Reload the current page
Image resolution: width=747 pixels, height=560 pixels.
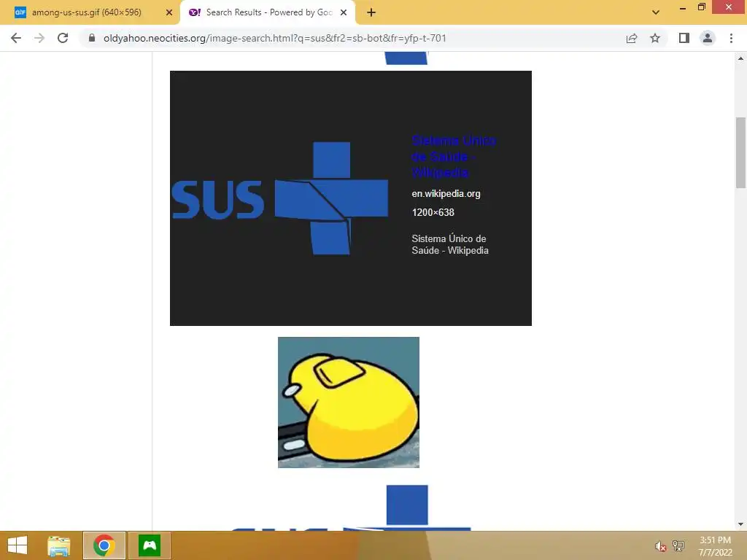[63, 38]
